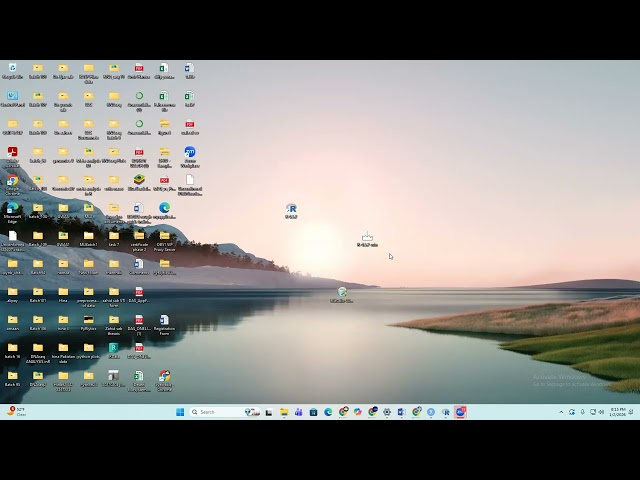Open File Explorer from the taskbar
The image size is (640, 480).
tap(284, 412)
